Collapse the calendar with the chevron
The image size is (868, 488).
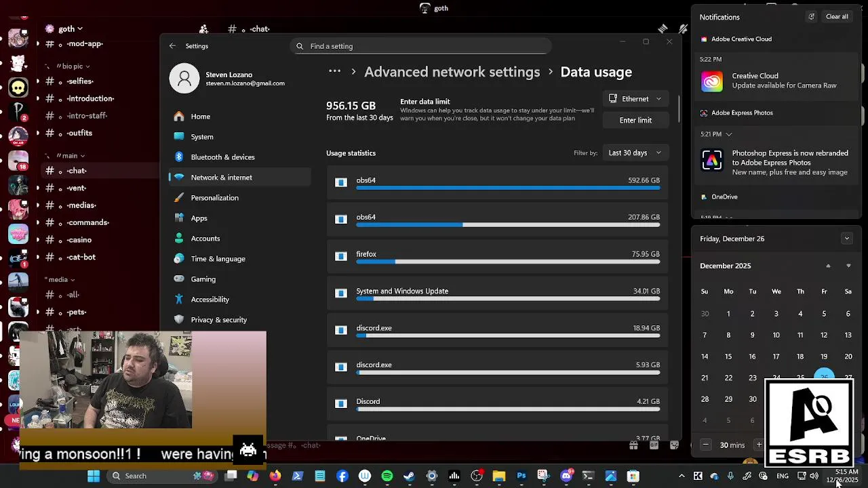tap(846, 239)
